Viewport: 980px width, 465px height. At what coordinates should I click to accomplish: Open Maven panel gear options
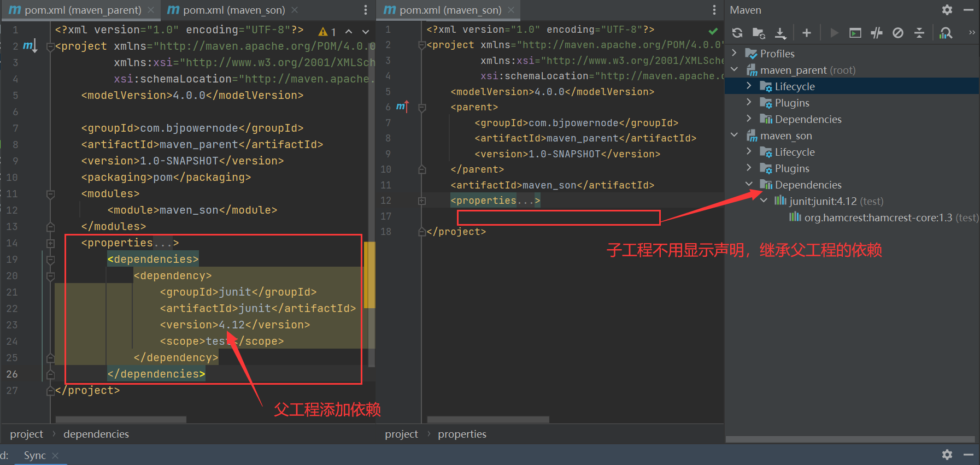[x=947, y=10]
